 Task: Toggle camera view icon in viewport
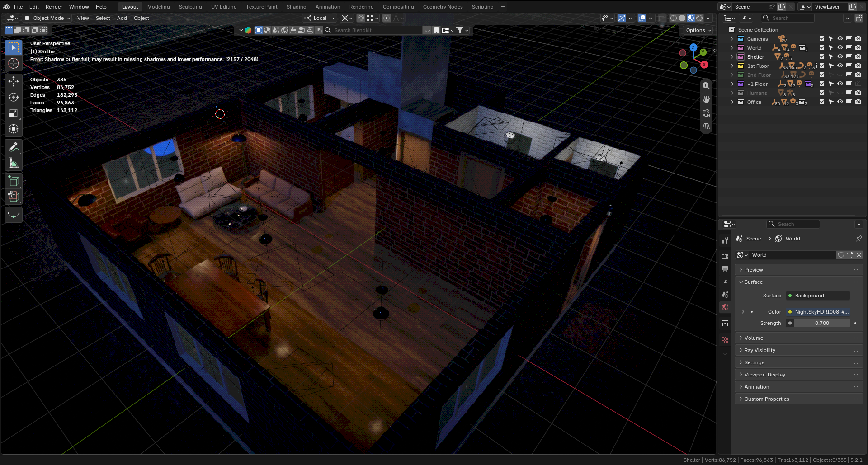pyautogui.click(x=706, y=113)
